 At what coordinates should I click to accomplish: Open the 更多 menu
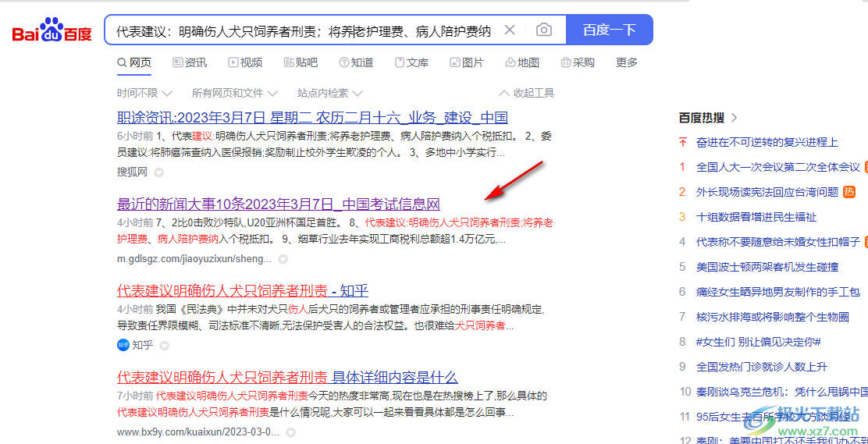pyautogui.click(x=627, y=62)
